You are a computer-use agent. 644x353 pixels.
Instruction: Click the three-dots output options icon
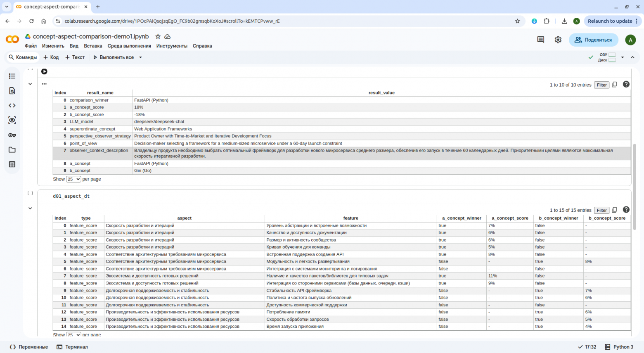tap(44, 84)
